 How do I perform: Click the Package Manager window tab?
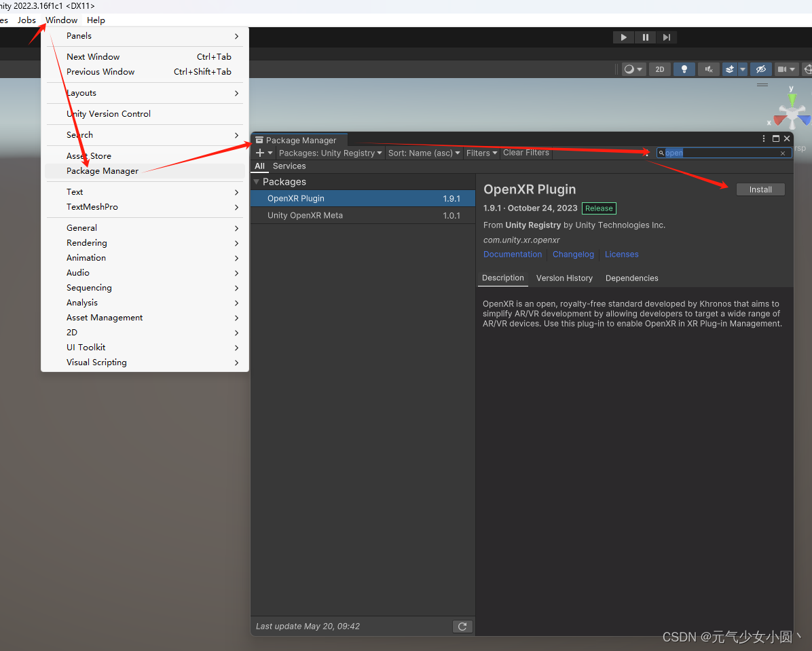[x=299, y=141]
